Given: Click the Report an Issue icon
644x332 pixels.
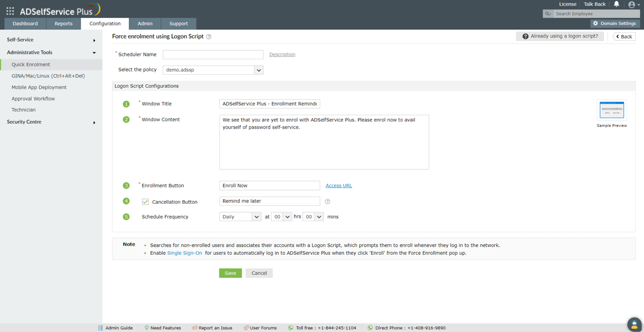Looking at the screenshot, I should 194,328.
